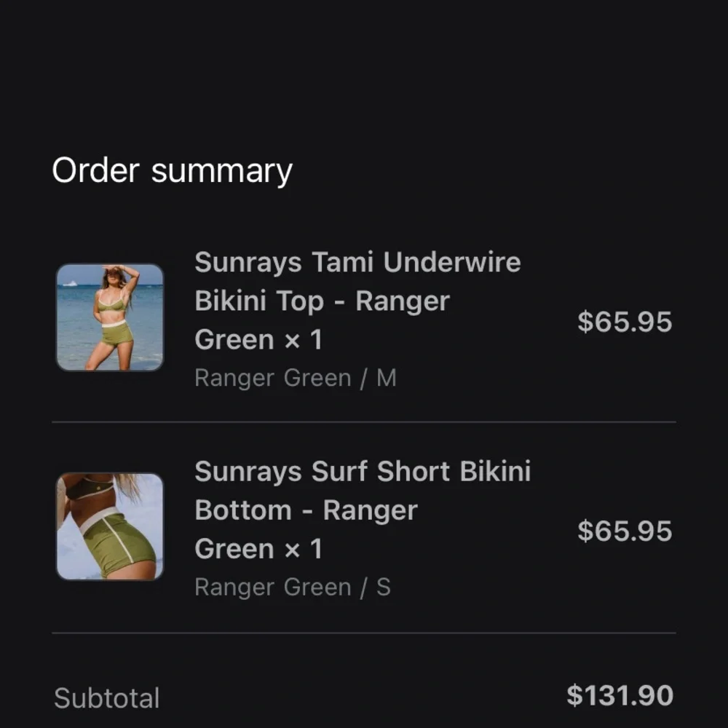This screenshot has width=728, height=728.
Task: Open the Tami Underwire Bikini Top thumbnail
Action: [x=110, y=317]
